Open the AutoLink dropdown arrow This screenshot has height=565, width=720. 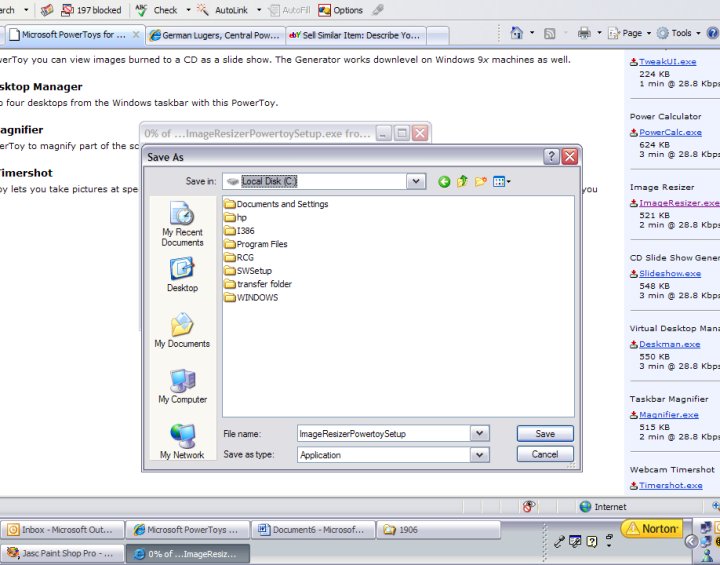[x=259, y=10]
